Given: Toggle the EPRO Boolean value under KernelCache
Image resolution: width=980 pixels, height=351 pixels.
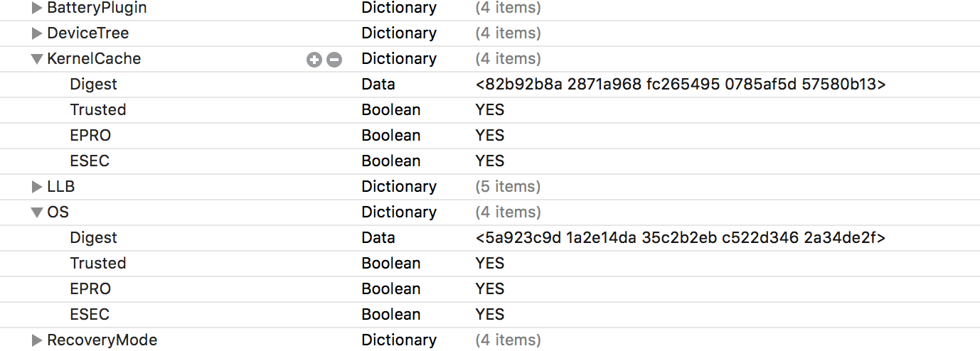Looking at the screenshot, I should pyautogui.click(x=489, y=136).
